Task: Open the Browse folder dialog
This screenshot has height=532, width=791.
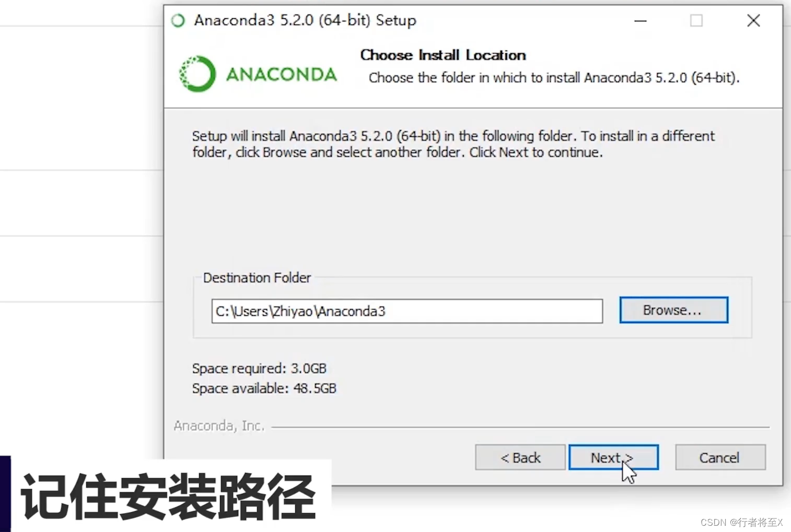Action: [x=673, y=310]
